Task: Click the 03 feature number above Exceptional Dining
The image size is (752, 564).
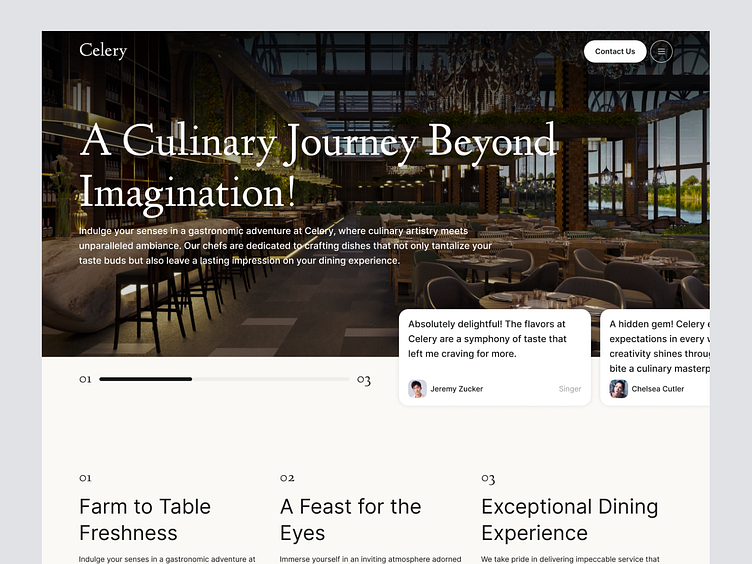Action: [x=488, y=479]
